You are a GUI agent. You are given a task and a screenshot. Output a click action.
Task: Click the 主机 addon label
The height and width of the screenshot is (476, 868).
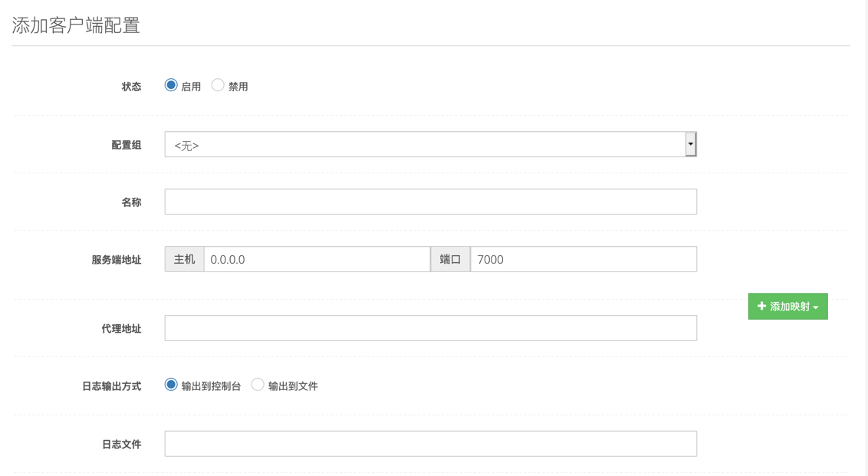pos(185,259)
